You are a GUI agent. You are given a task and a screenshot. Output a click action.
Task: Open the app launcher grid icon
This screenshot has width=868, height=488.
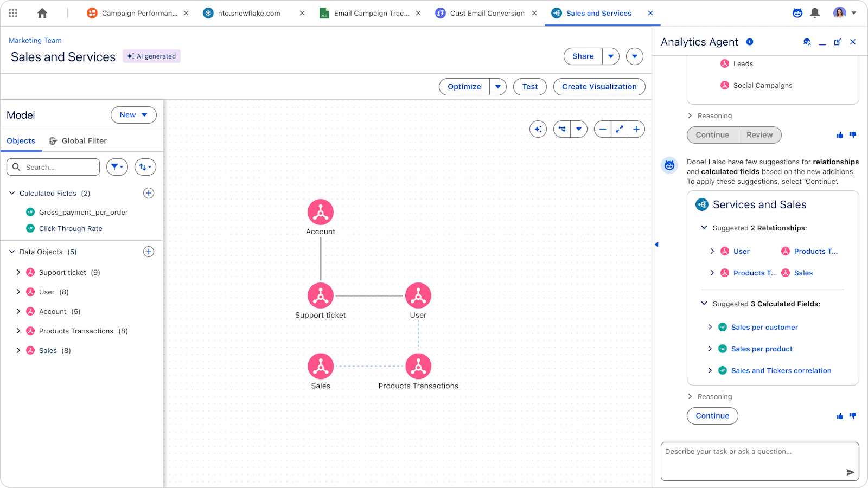[x=13, y=13]
